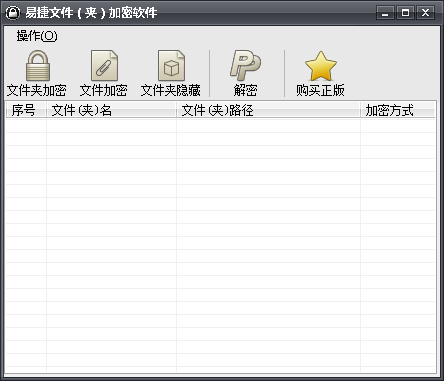Click the lock app icon in title bar

click(13, 13)
